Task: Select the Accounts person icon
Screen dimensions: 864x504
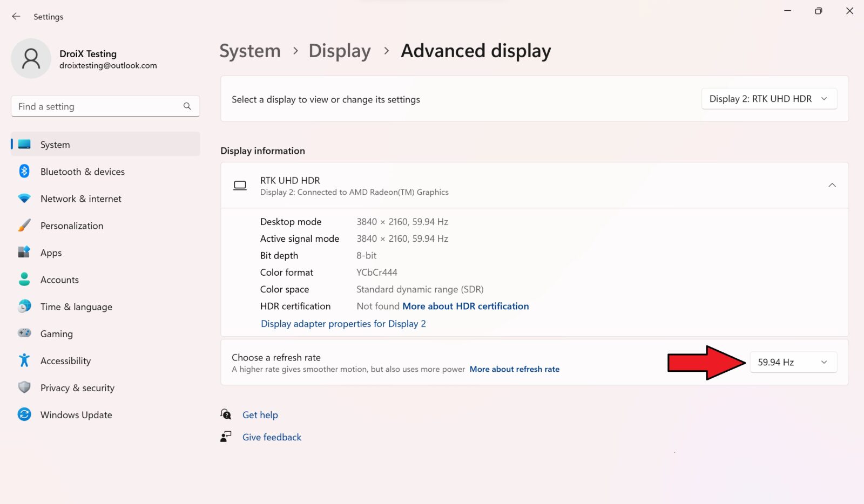Action: tap(24, 279)
